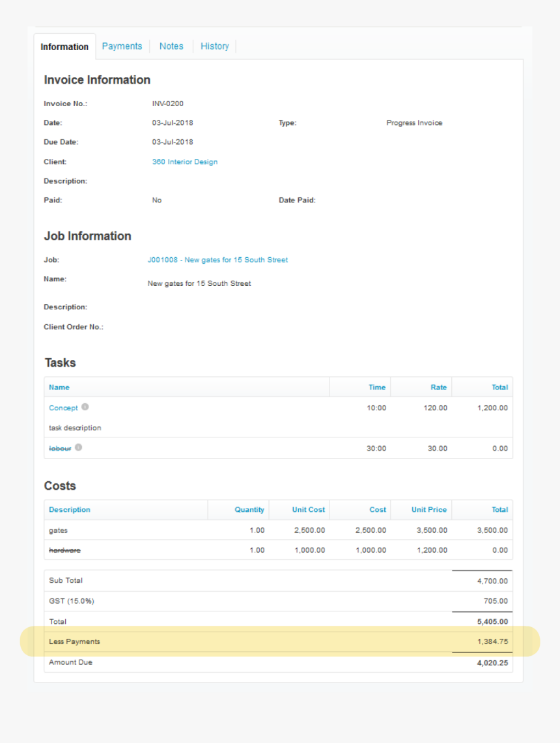
Task: Click the struck-through labour task link
Action: pyautogui.click(x=60, y=448)
